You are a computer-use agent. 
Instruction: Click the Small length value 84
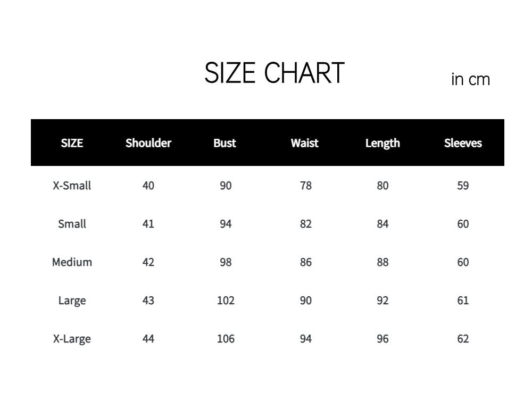coord(383,224)
